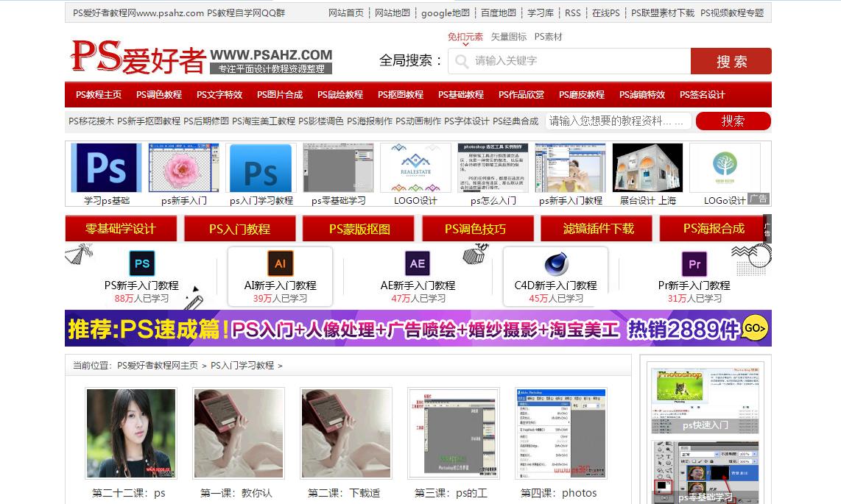
Task: Click the keyword search input field
Action: [x=574, y=61]
